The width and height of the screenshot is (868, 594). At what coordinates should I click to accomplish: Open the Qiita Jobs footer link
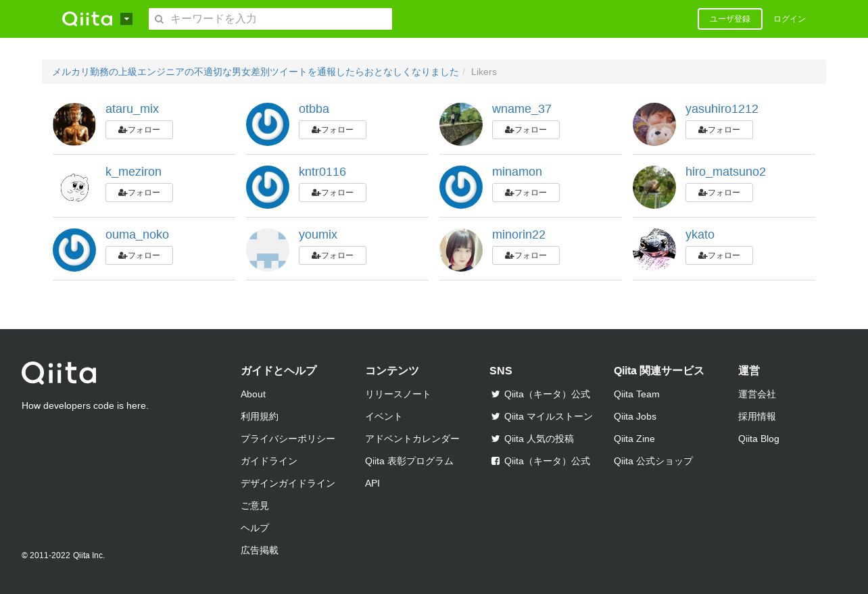tap(635, 416)
